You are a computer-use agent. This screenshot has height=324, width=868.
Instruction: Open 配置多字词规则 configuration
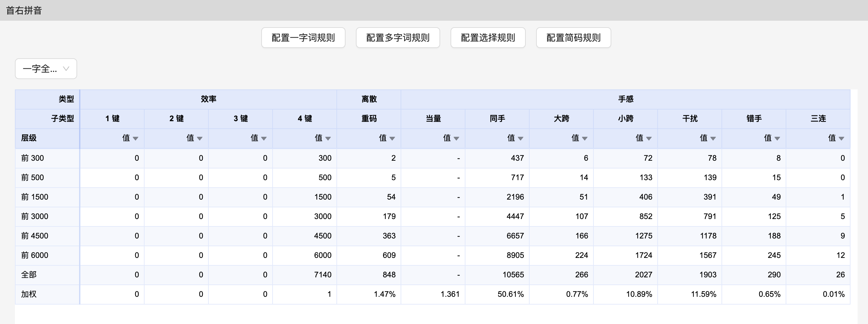398,38
